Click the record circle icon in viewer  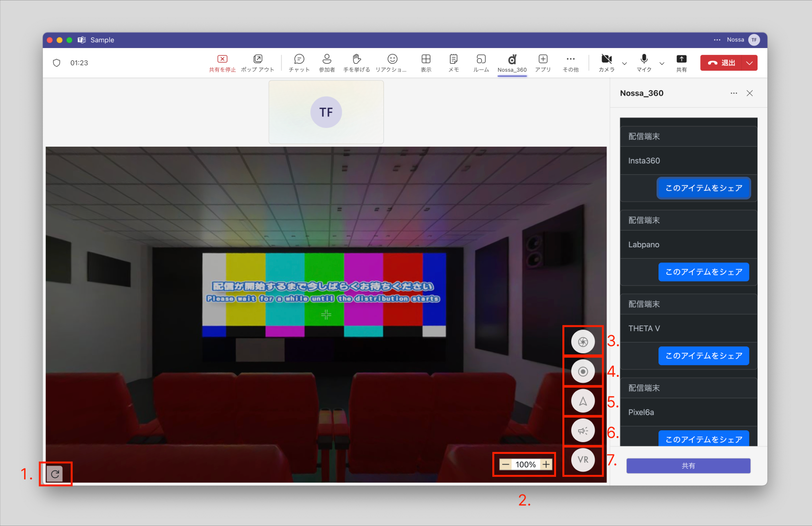583,371
